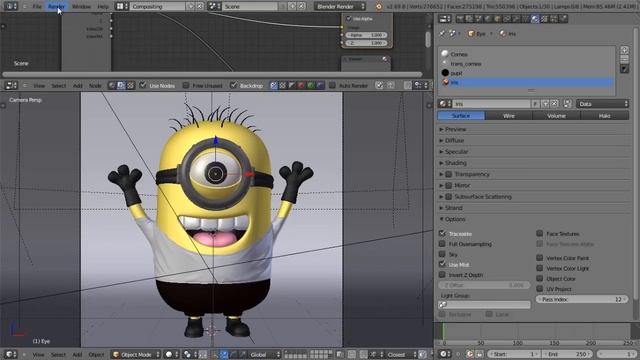Viewport: 640px width, 360px height.
Task: Select the green backdrop channel button
Action: 311,85
